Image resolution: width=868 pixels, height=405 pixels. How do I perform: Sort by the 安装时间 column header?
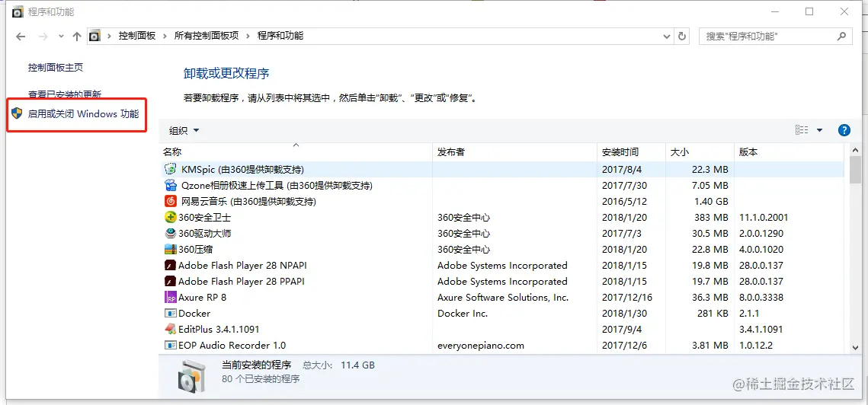pos(632,151)
